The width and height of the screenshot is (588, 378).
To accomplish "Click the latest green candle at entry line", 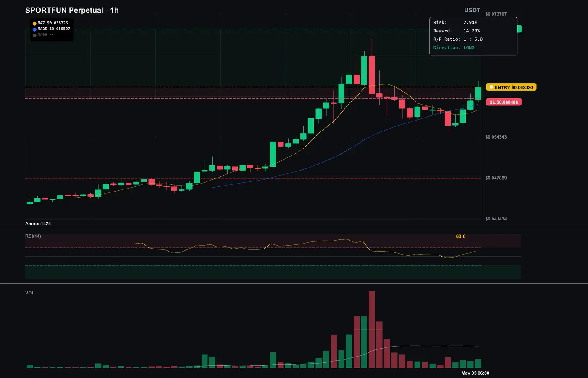I will click(x=478, y=93).
